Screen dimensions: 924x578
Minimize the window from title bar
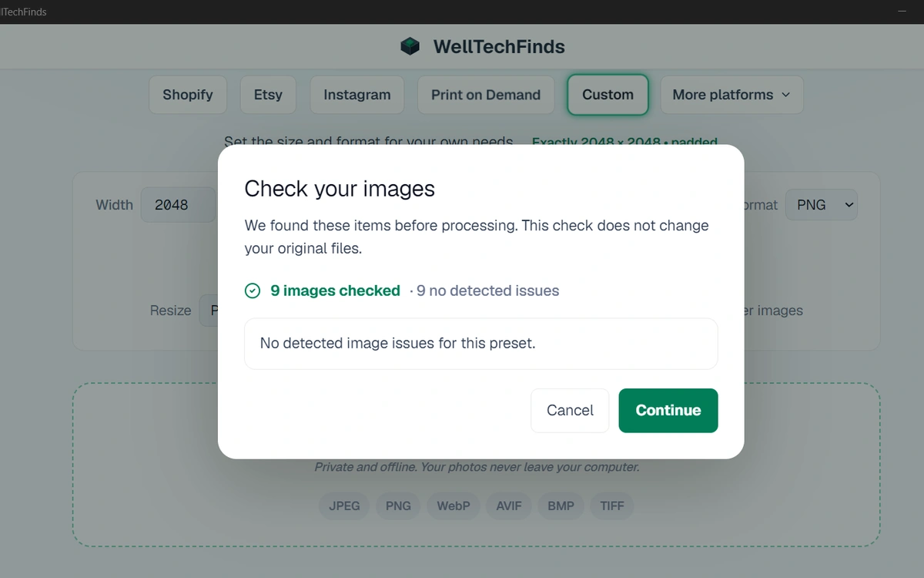tap(902, 12)
